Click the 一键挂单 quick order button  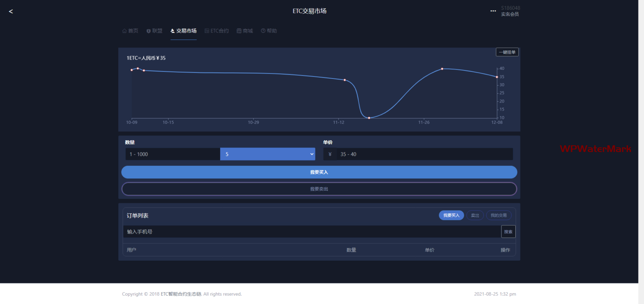point(507,52)
